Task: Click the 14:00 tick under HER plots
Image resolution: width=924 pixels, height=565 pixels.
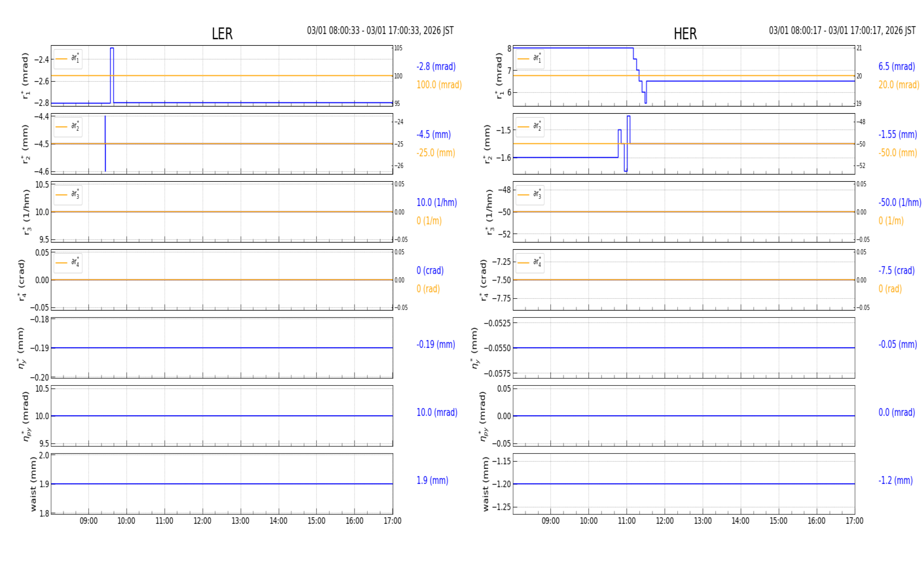Action: [x=740, y=521]
